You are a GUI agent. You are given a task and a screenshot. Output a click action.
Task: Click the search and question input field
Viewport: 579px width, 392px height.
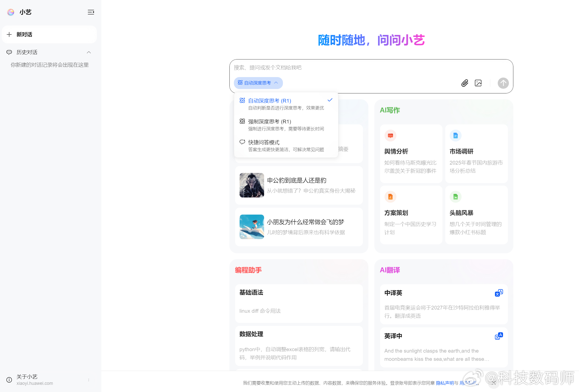coord(371,68)
